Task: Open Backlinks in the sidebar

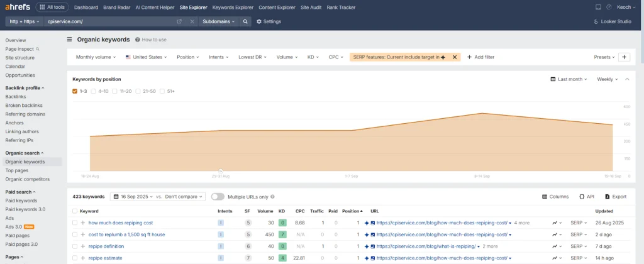Action: coord(16,97)
